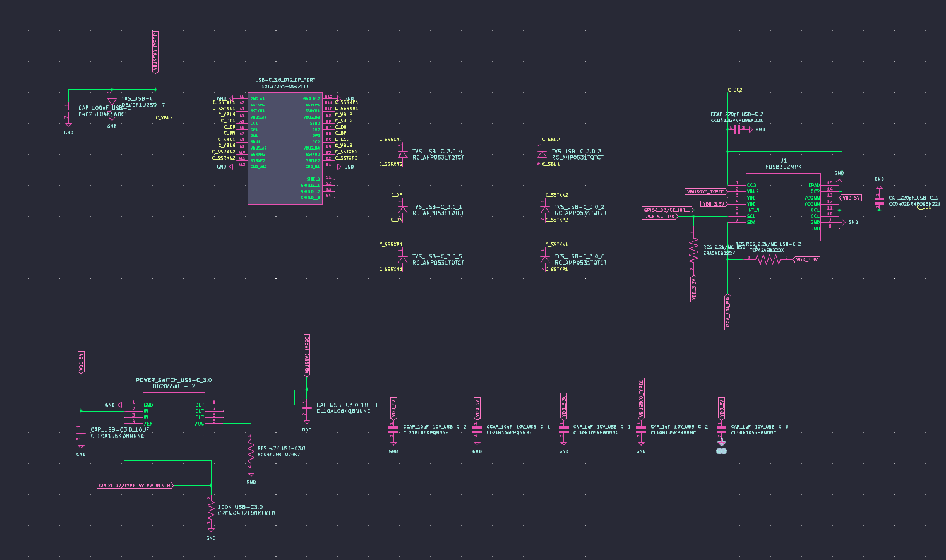The height and width of the screenshot is (560, 946).
Task: Click the VBUS5V0_TYPEC flag above C_VBUS wire
Action: (155, 51)
